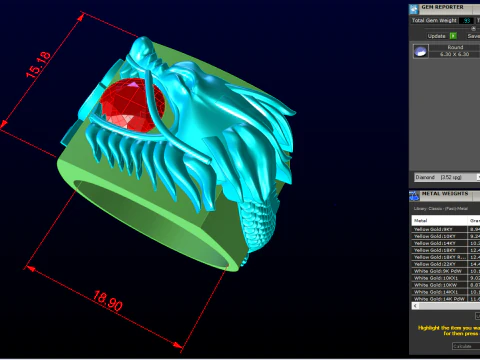
Task: Click the 6.30 X 6.30 gem size
Action: point(455,54)
